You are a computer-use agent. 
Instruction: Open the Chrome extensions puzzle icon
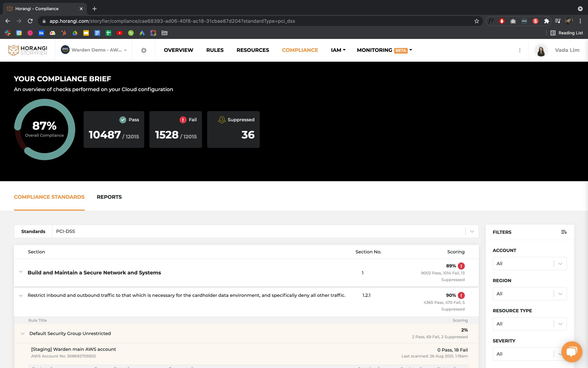coord(547,21)
